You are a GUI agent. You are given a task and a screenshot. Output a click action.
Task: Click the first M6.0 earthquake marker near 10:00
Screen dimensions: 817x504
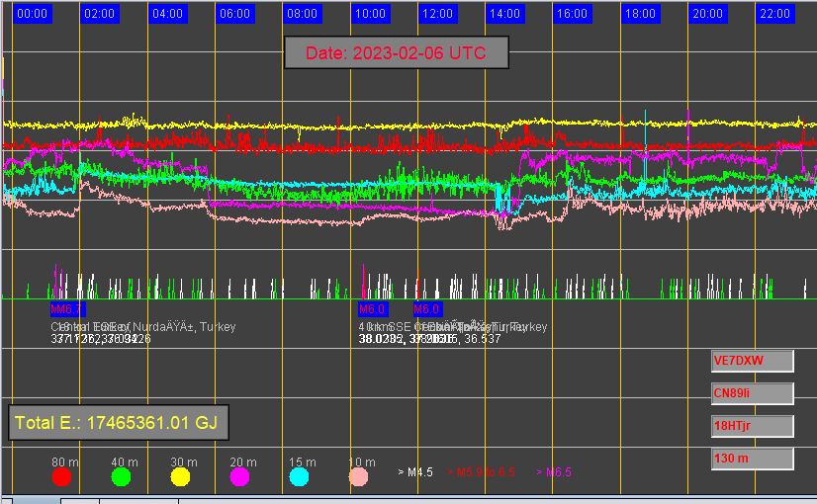[x=372, y=309]
